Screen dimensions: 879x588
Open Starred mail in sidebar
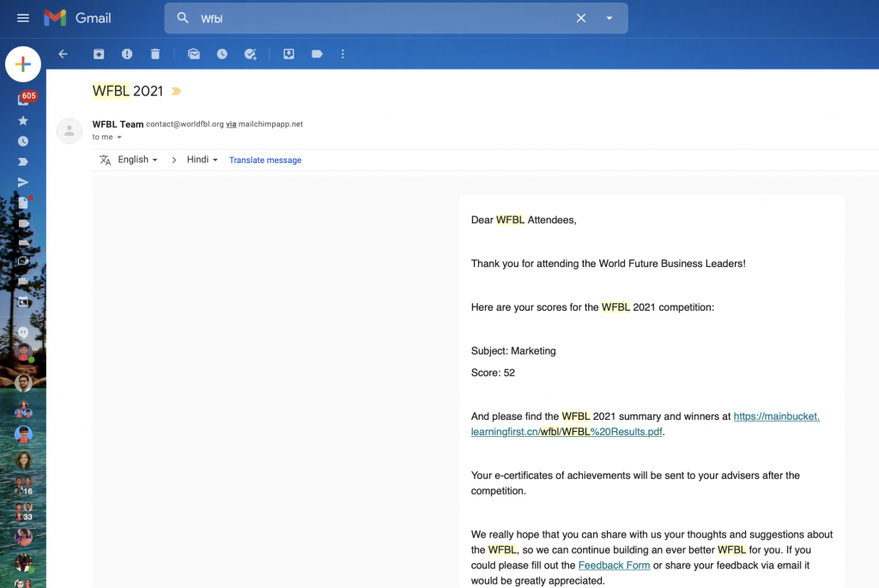(x=23, y=120)
